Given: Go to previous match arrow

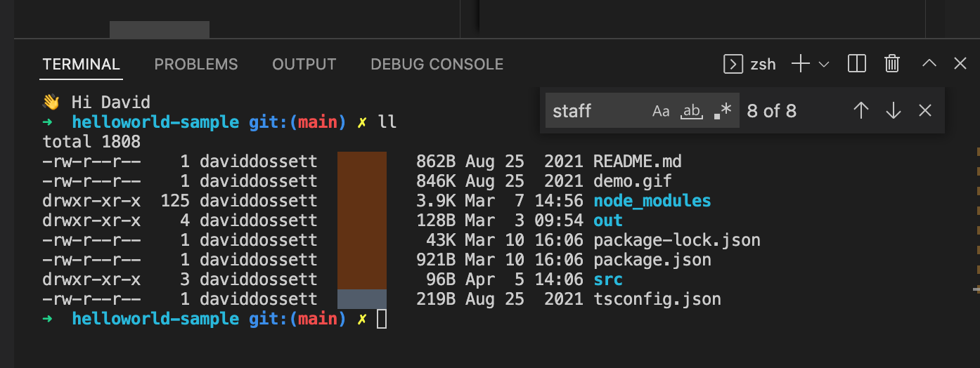Looking at the screenshot, I should click(x=861, y=111).
